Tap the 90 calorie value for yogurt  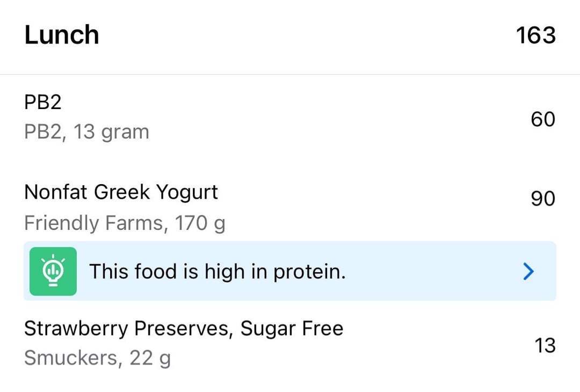[542, 199]
